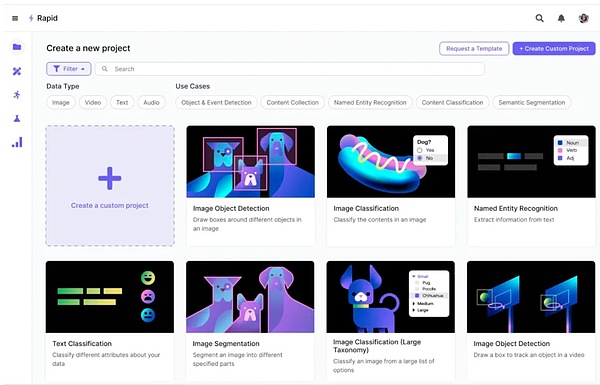600x385 pixels.
Task: Click Request a Template button
Action: click(474, 49)
